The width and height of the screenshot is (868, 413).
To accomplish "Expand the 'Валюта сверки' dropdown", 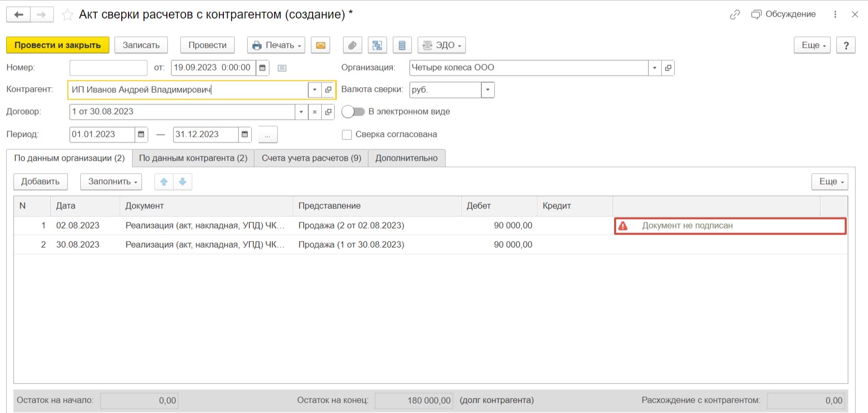I will tap(488, 90).
